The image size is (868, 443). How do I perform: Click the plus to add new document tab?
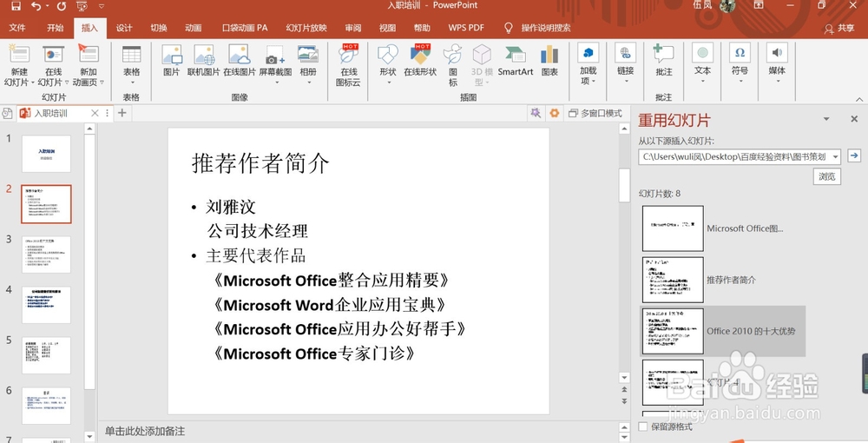coord(122,113)
